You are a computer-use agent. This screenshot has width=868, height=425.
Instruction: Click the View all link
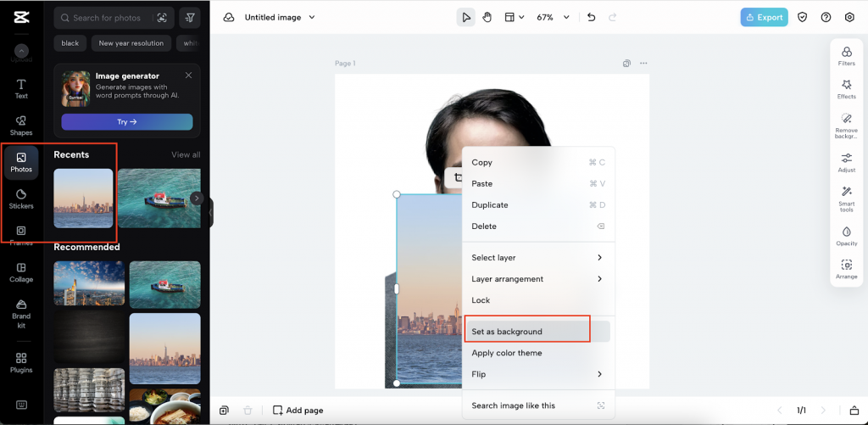click(186, 155)
